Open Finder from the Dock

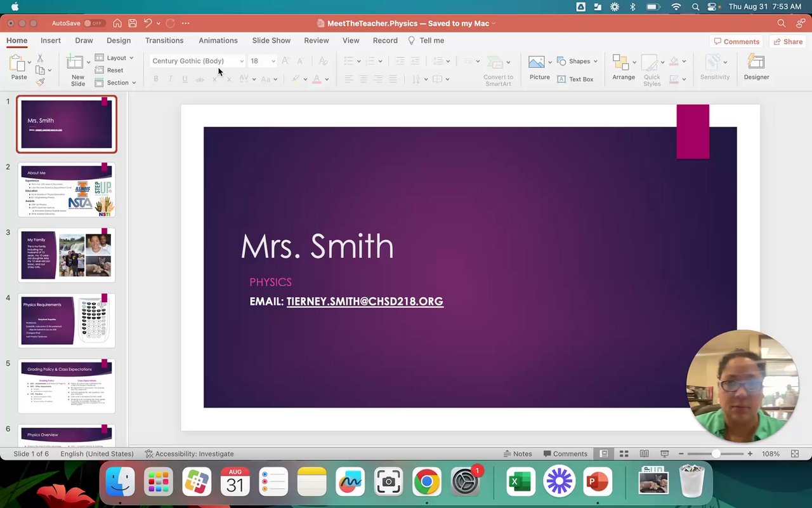coord(120,483)
